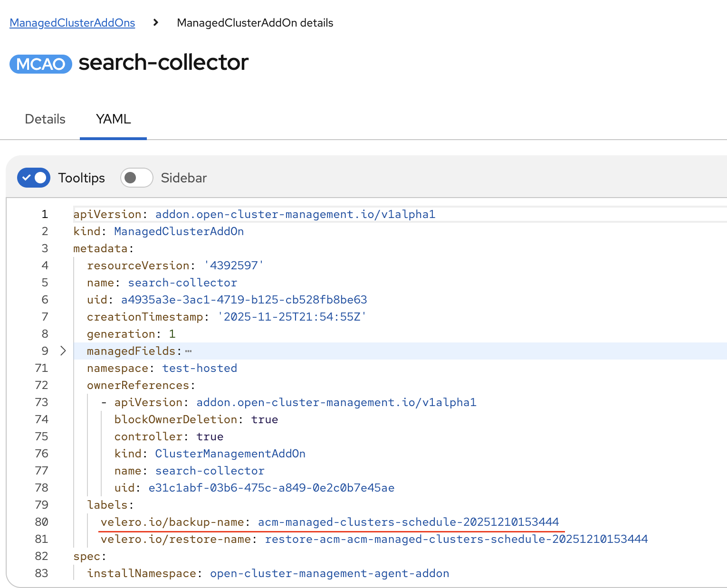Click line number 1 in the gutter
This screenshot has height=588, width=727.
45,214
